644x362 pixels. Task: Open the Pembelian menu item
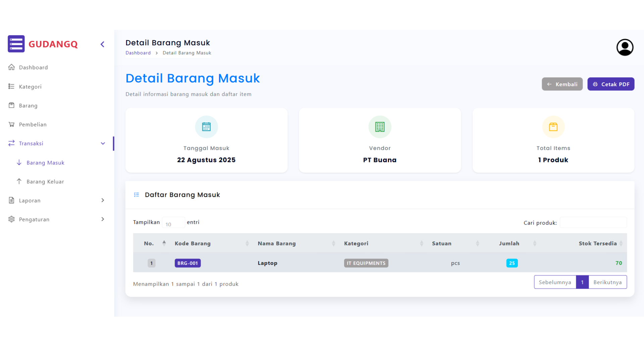pos(33,124)
